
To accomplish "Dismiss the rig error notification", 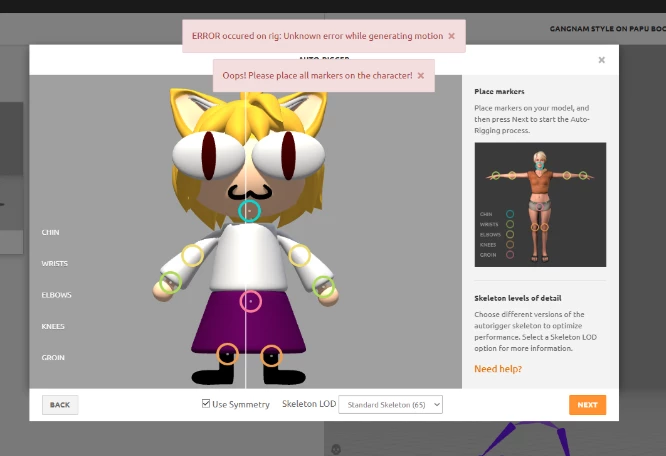I will (452, 36).
